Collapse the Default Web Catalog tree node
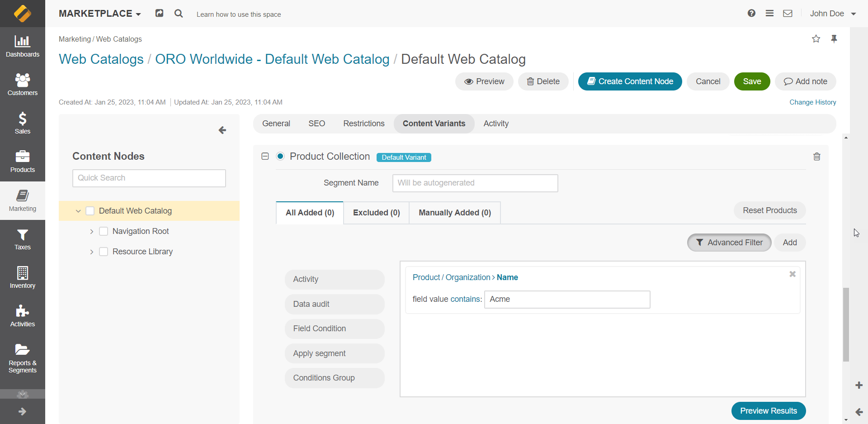 [78, 211]
